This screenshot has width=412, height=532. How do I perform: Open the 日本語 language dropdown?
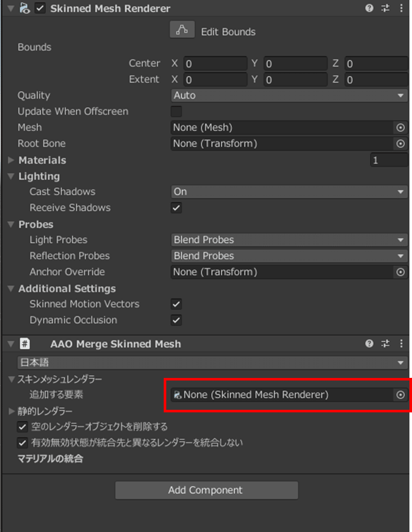(212, 362)
